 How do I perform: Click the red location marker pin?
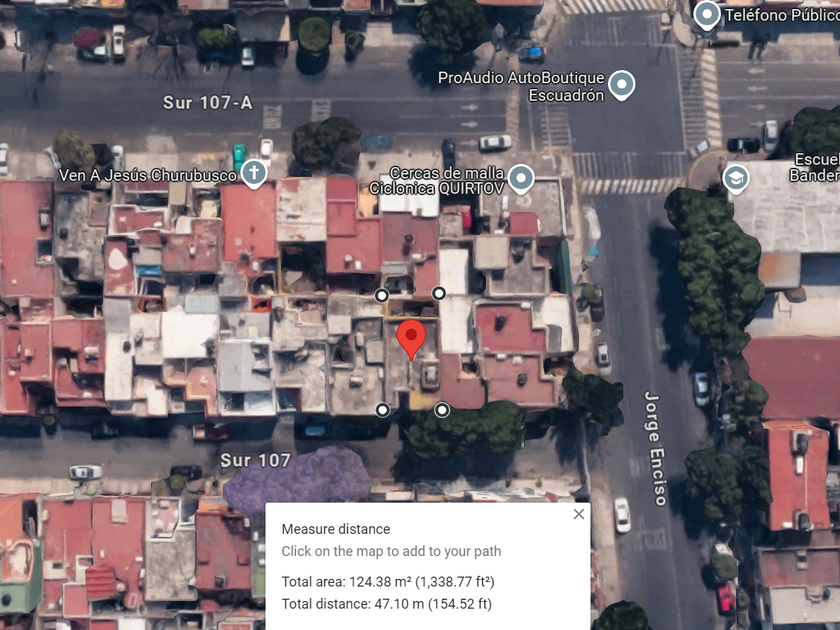click(411, 339)
